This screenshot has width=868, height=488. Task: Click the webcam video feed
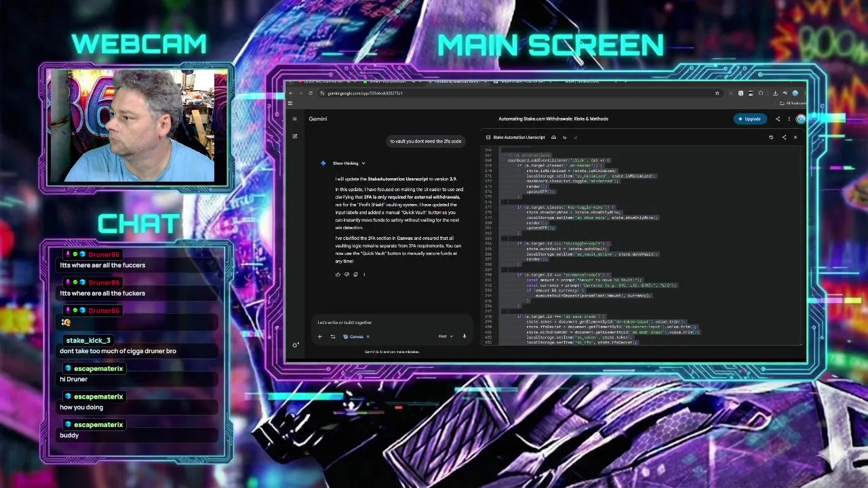click(132, 126)
